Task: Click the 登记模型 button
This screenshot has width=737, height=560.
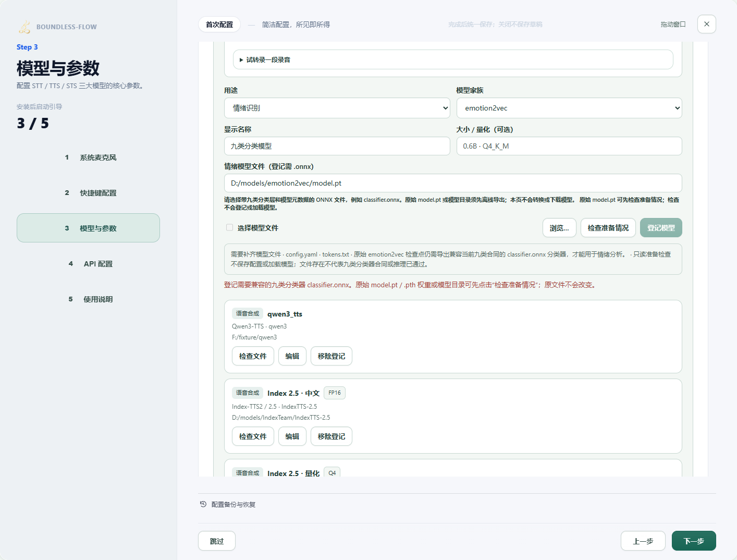Action: pyautogui.click(x=661, y=228)
